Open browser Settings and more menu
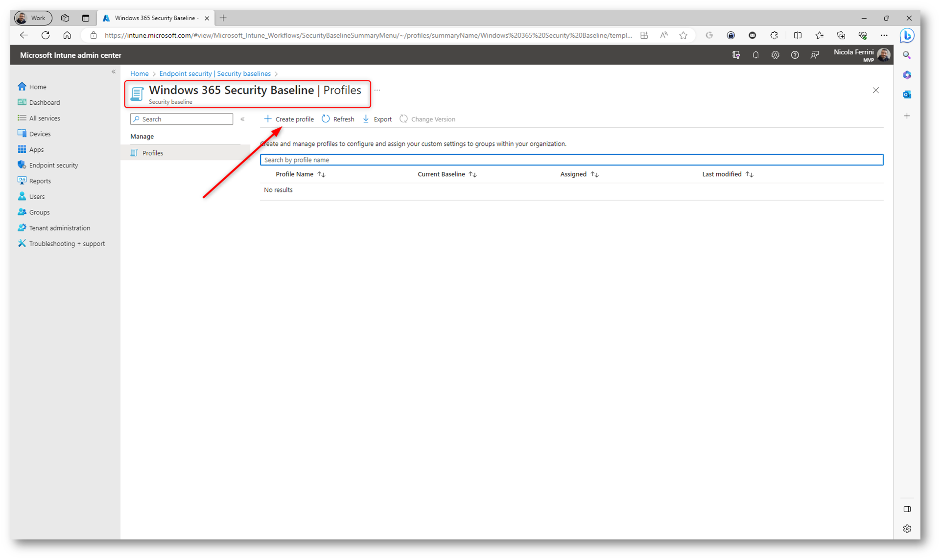Screen dimensions: 941x560 (x=884, y=35)
